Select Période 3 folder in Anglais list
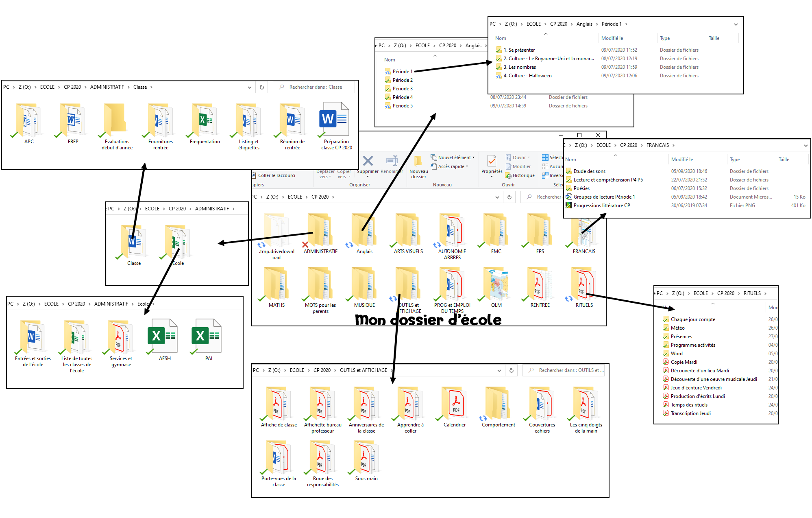This screenshot has width=812, height=518. 403,89
